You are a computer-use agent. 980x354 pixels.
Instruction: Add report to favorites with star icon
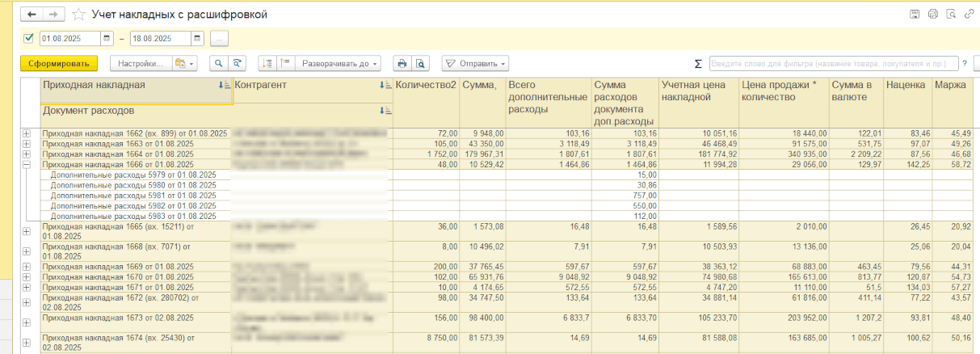(x=78, y=15)
